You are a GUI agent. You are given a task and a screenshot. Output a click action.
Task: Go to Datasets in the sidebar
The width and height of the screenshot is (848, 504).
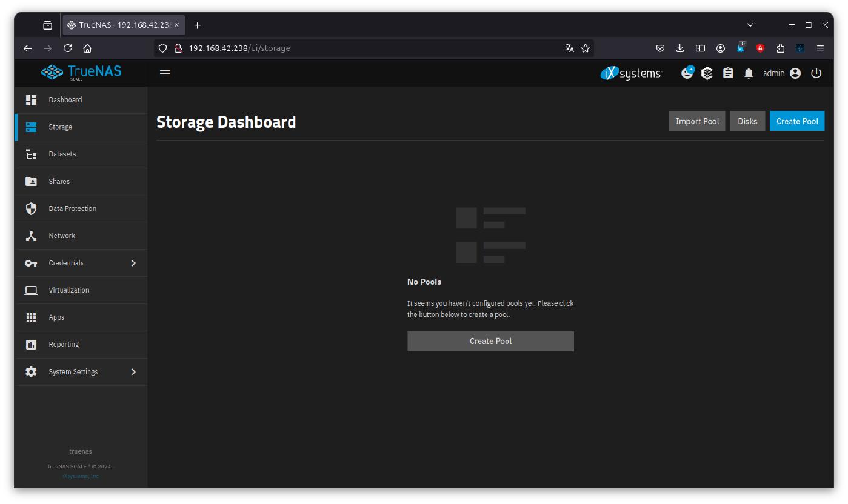click(62, 154)
